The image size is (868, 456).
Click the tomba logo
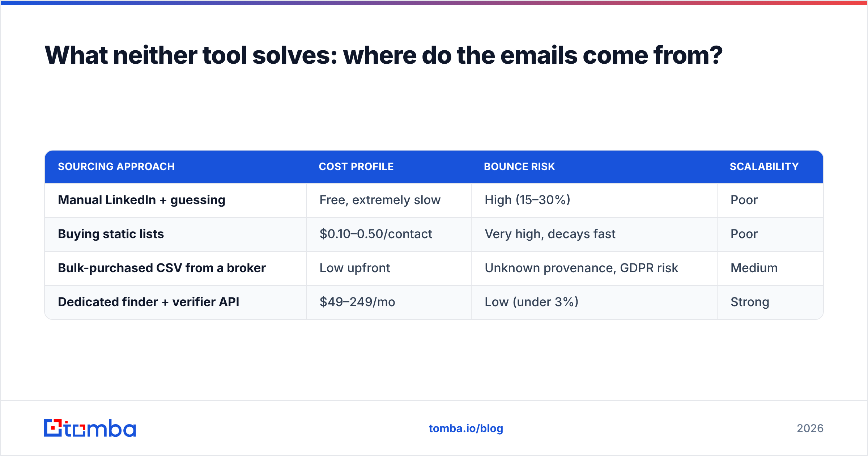[x=90, y=428]
